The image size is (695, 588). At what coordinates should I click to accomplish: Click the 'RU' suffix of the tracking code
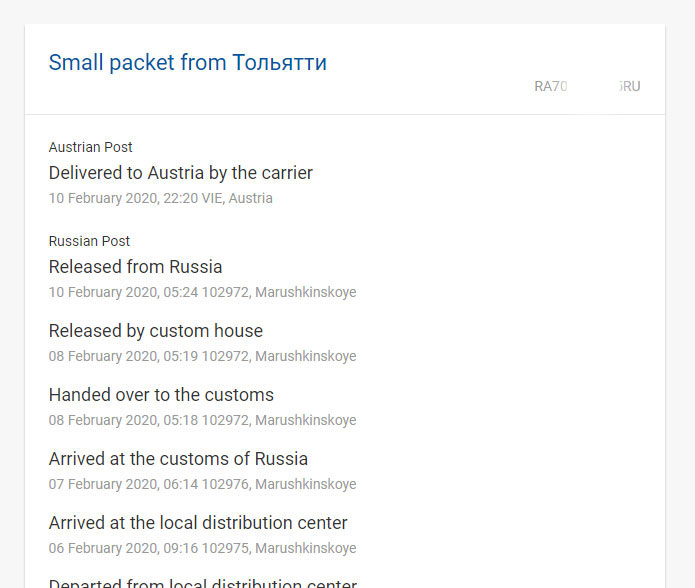[629, 86]
